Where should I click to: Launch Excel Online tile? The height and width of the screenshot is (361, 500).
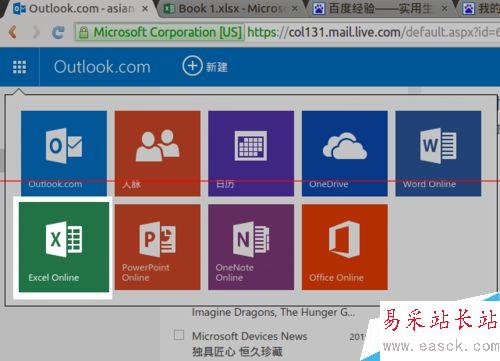coord(64,247)
